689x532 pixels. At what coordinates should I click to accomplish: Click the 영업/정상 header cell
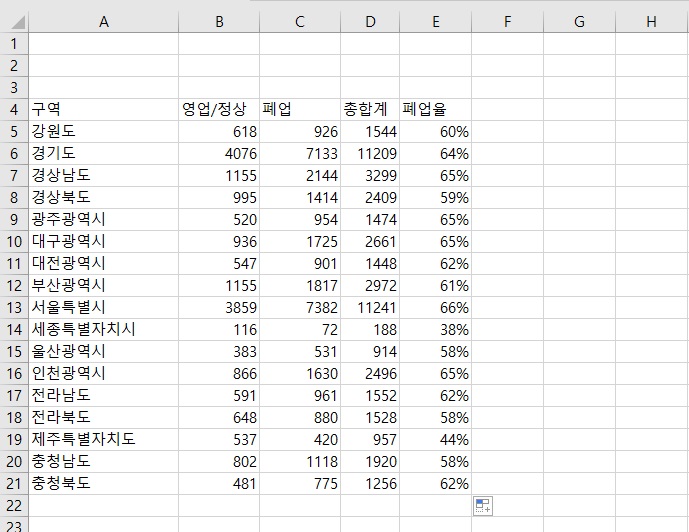[x=219, y=110]
